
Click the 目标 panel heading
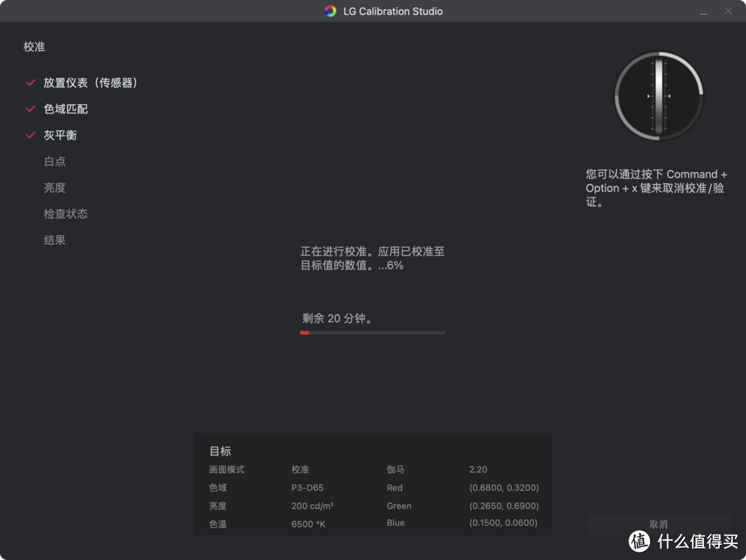220,451
